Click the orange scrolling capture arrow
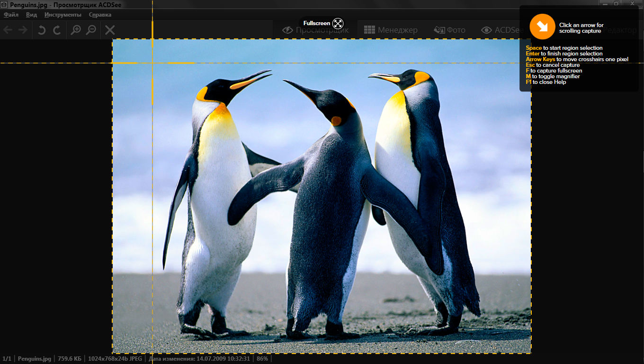The width and height of the screenshot is (644, 364). [x=542, y=27]
